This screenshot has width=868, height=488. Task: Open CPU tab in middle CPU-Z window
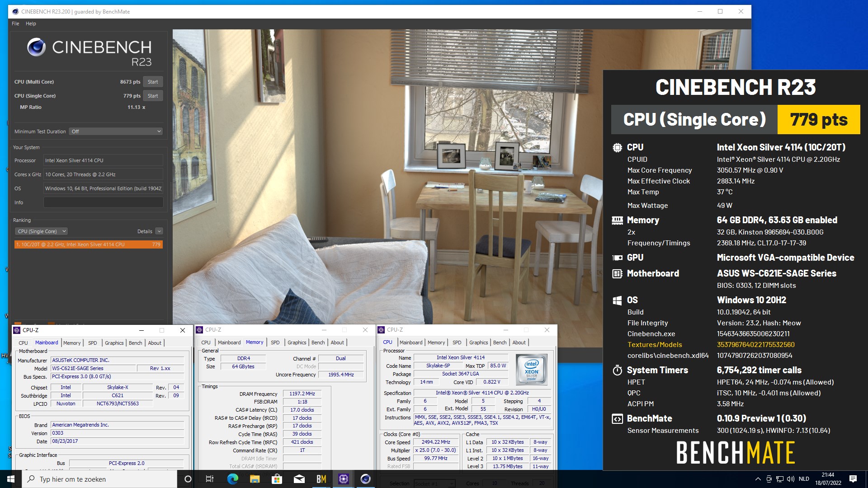(206, 343)
